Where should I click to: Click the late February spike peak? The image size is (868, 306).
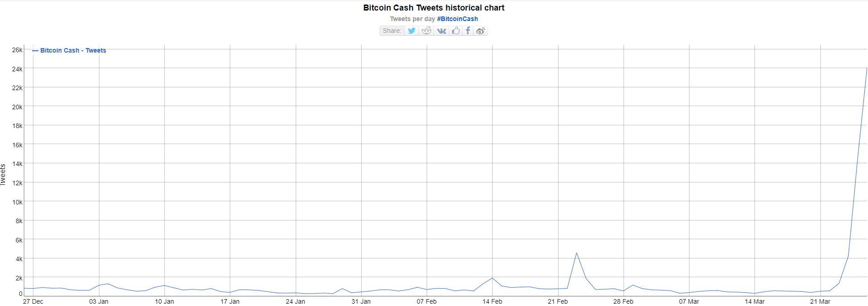coord(576,252)
